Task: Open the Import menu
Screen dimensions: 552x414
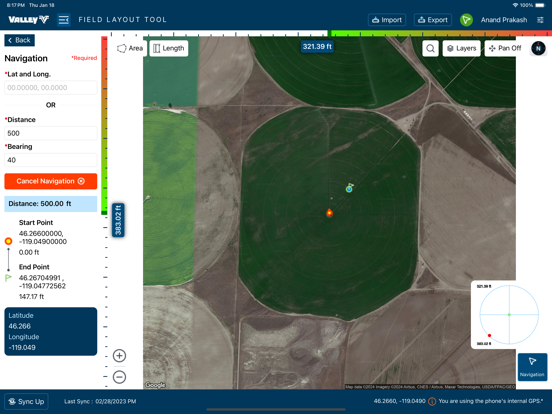Action: click(387, 20)
